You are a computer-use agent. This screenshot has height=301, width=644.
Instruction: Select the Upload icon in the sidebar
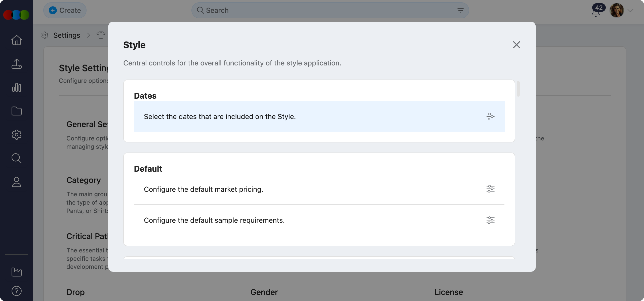click(16, 64)
